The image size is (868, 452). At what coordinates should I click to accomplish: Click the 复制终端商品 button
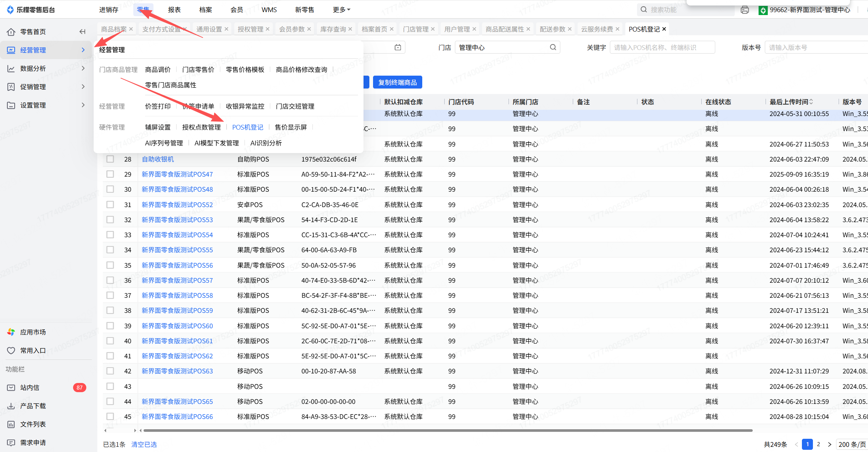pos(397,82)
